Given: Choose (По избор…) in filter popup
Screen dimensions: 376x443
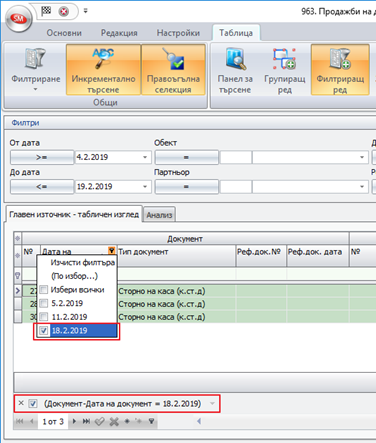Looking at the screenshot, I should tap(74, 276).
